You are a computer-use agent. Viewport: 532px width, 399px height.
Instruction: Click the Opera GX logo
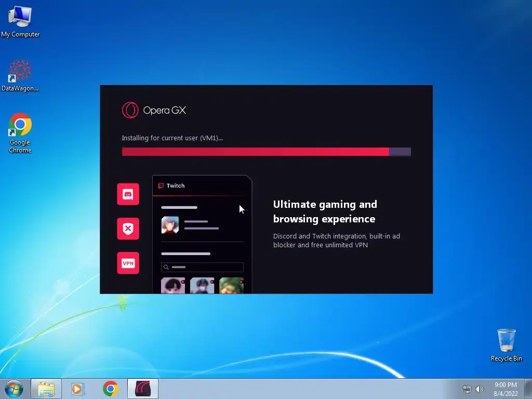click(x=154, y=110)
